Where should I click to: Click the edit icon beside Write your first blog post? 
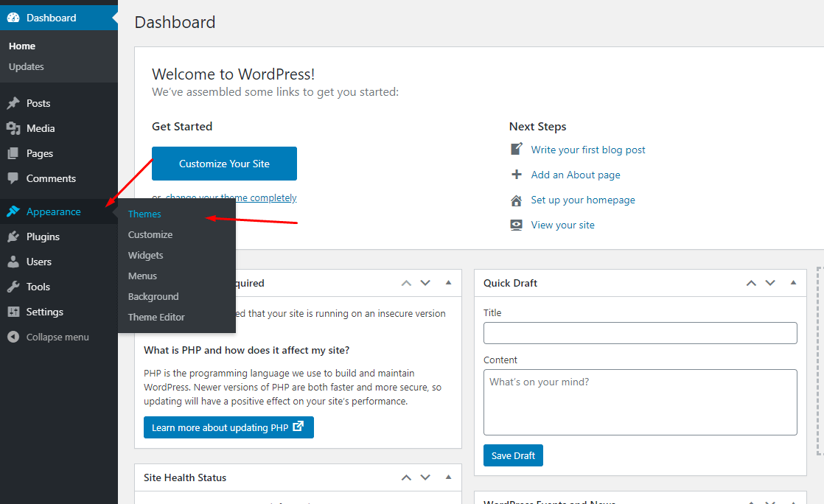coord(517,150)
